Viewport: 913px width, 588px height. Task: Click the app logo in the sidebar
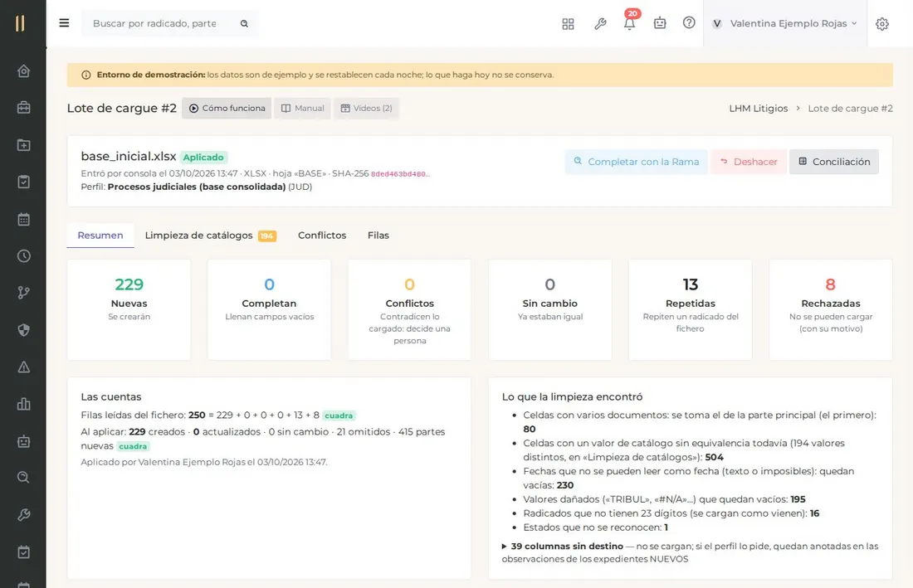21,23
